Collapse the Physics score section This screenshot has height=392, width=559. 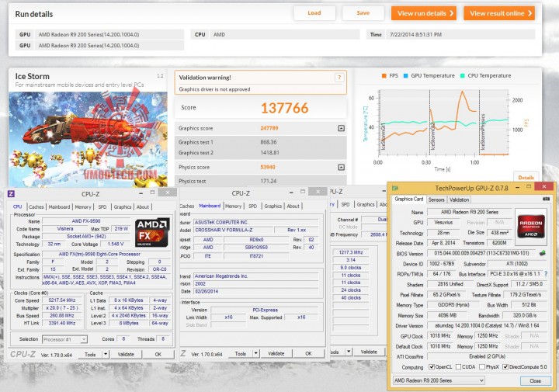[341, 167]
